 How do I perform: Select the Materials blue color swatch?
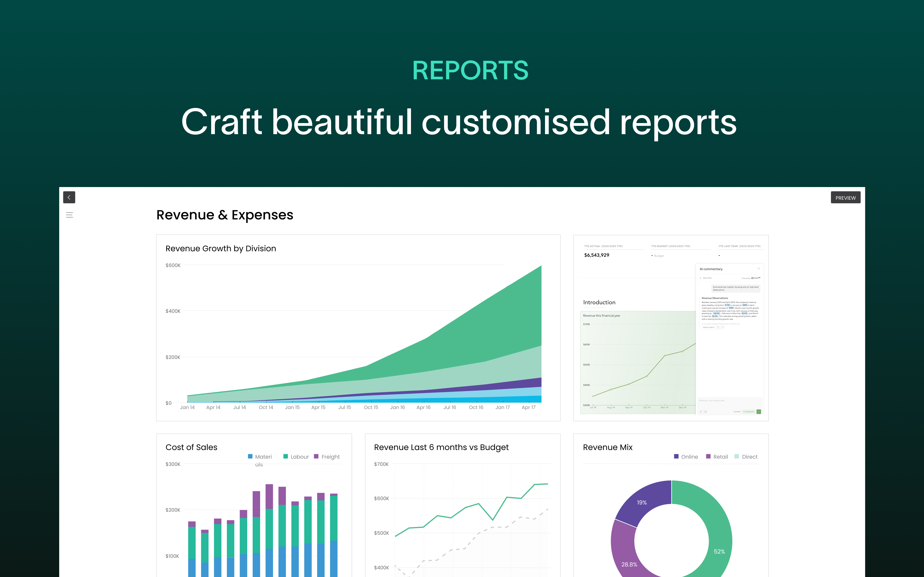(x=250, y=456)
